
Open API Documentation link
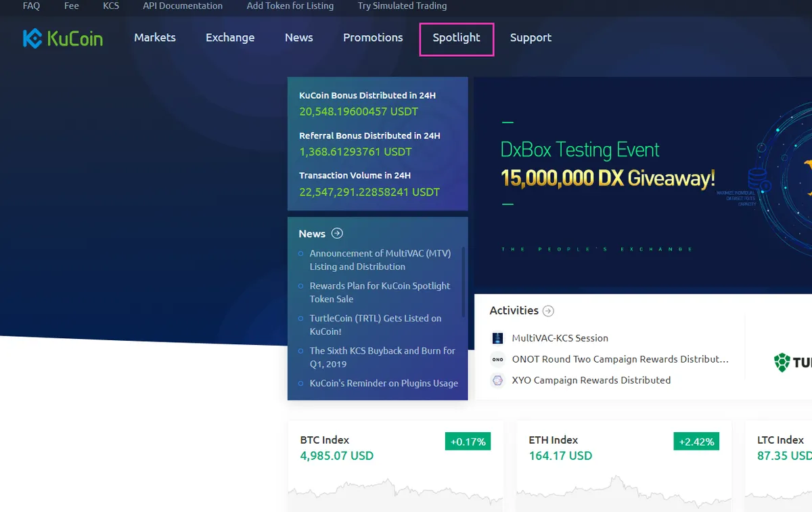pyautogui.click(x=183, y=5)
